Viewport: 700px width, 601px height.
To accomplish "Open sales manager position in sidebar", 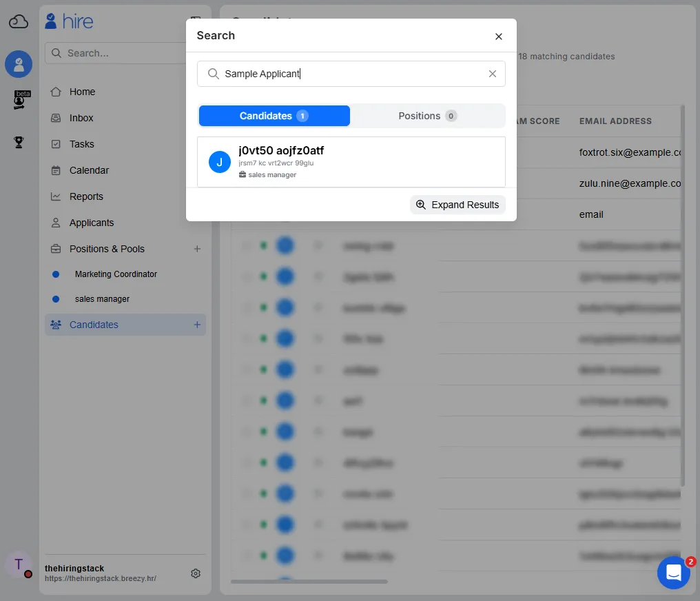I will 102,298.
